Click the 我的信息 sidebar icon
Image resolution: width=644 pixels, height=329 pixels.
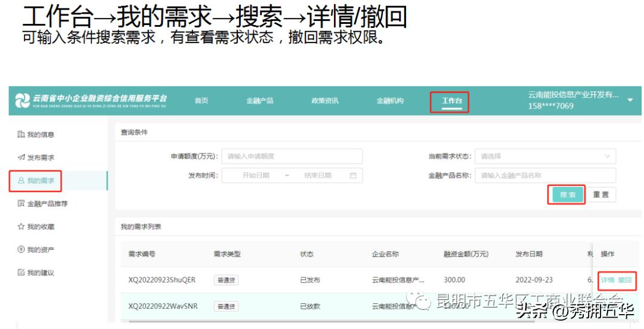tap(21, 134)
